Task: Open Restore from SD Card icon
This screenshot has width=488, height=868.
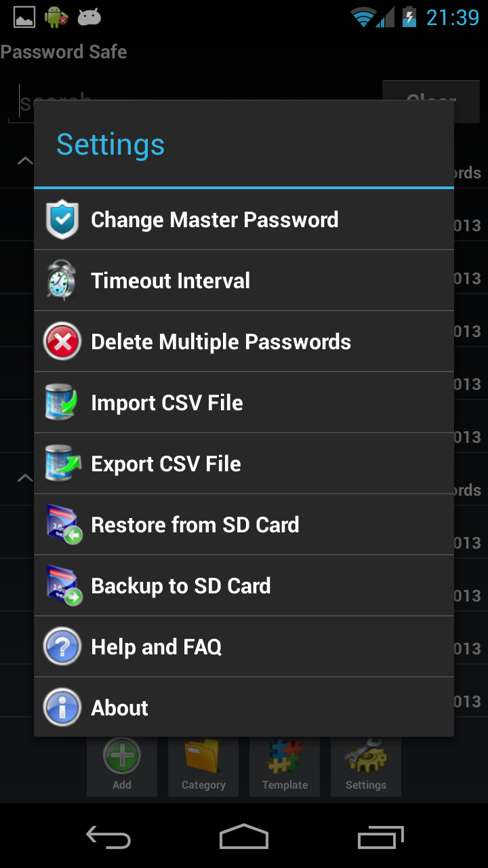Action: point(62,524)
